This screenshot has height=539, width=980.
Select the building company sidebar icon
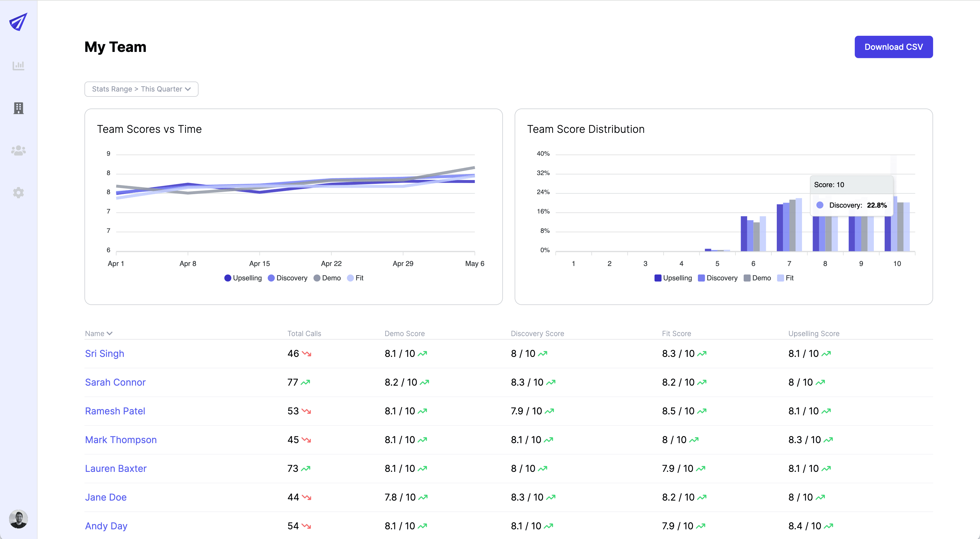coord(18,108)
